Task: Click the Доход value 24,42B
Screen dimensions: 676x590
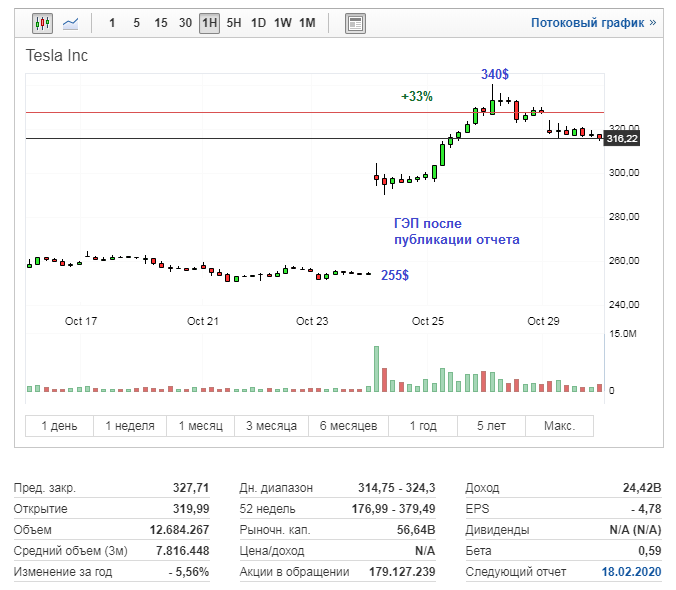Action: (x=642, y=488)
